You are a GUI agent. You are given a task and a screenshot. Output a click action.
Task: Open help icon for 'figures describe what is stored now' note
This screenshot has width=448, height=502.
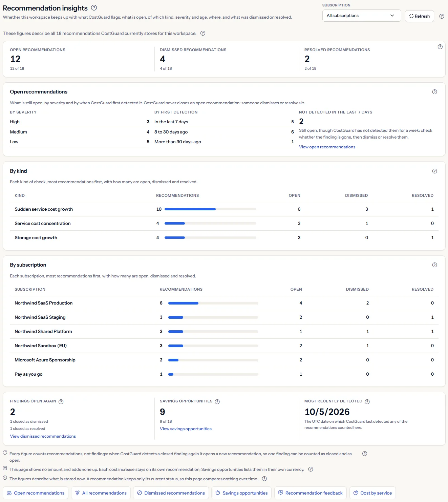point(264,479)
